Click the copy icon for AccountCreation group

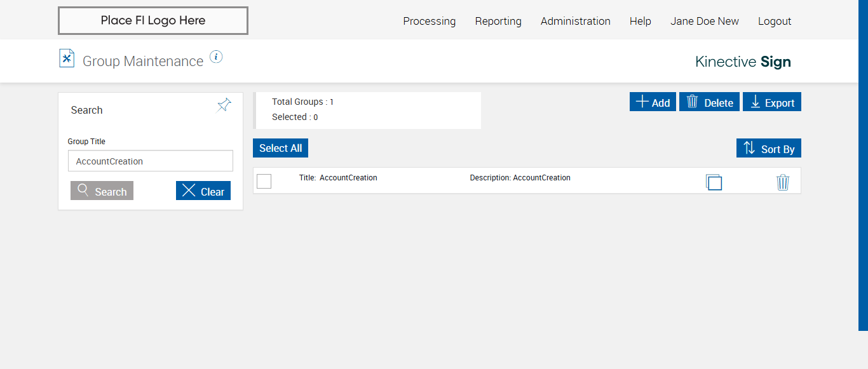click(x=714, y=182)
